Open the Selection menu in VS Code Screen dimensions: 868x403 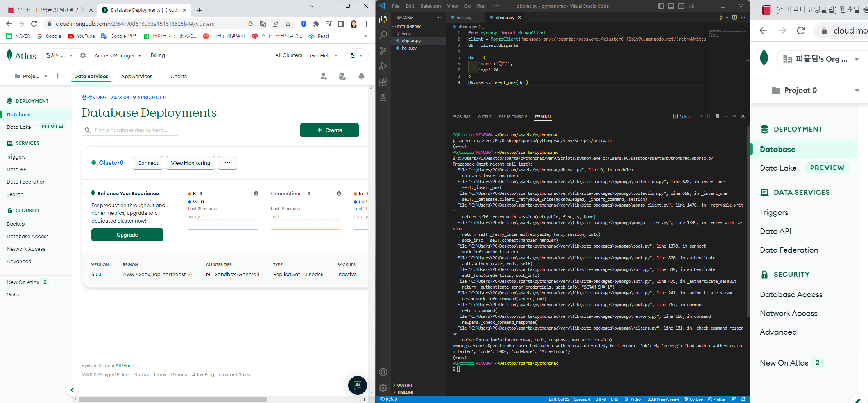[430, 6]
